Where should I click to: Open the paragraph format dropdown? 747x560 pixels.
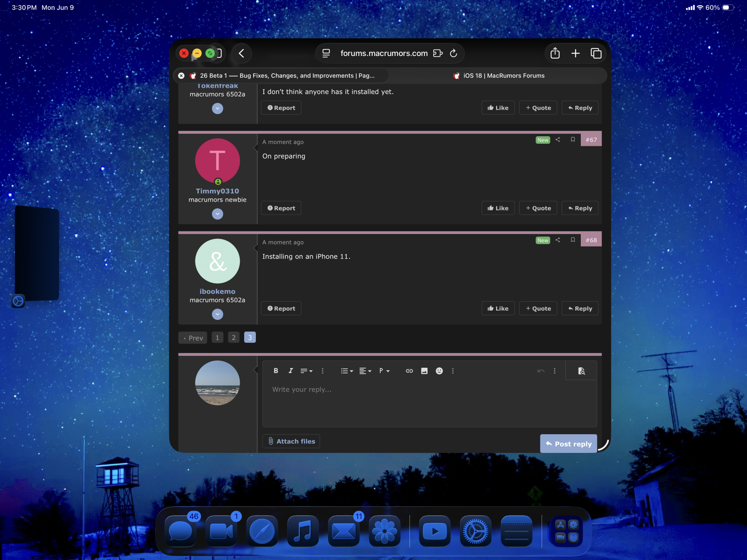point(384,371)
